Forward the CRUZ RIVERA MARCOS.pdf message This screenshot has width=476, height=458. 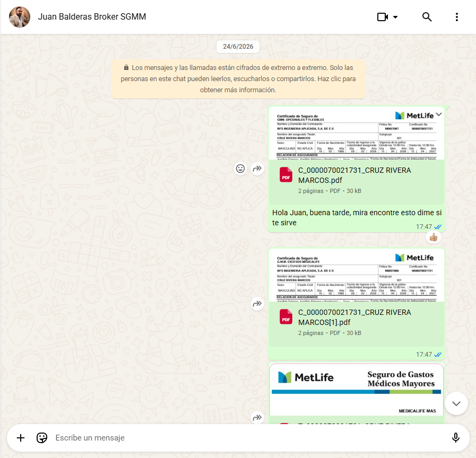257,169
